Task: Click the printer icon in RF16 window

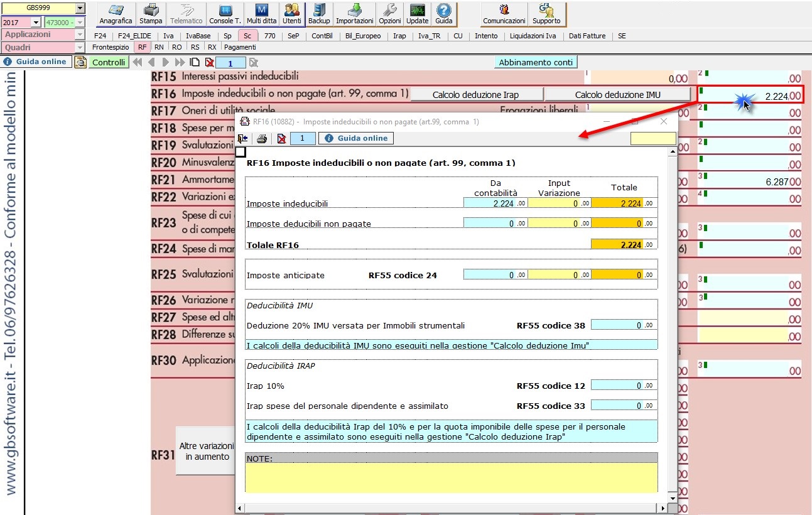Action: point(262,138)
